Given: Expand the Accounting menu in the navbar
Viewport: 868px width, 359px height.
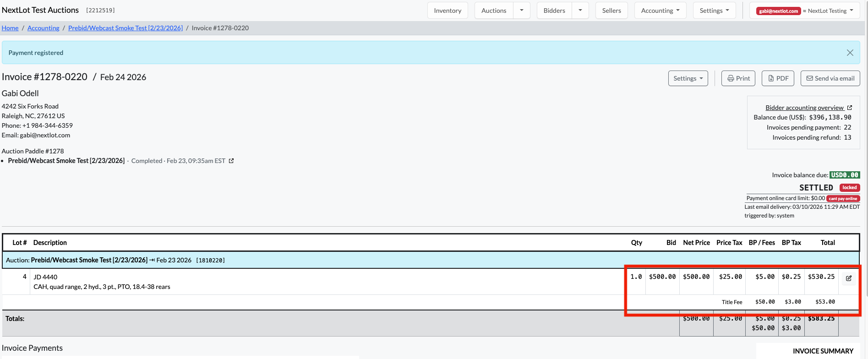Looking at the screenshot, I should tap(660, 11).
